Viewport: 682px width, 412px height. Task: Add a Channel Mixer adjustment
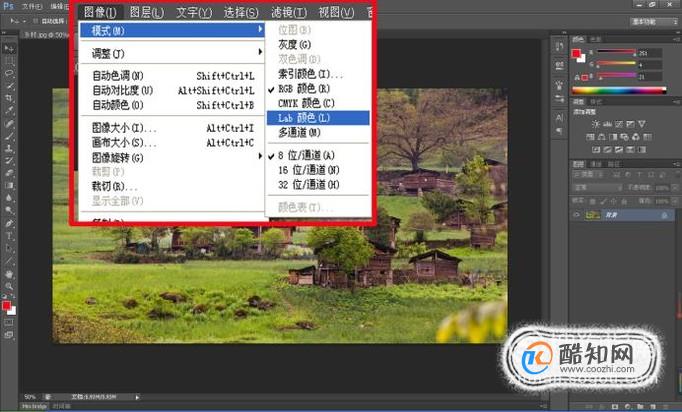coord(636,137)
